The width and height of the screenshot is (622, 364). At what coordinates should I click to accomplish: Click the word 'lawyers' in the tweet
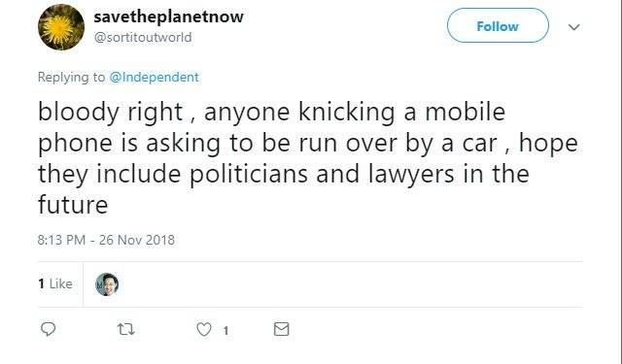point(411,175)
